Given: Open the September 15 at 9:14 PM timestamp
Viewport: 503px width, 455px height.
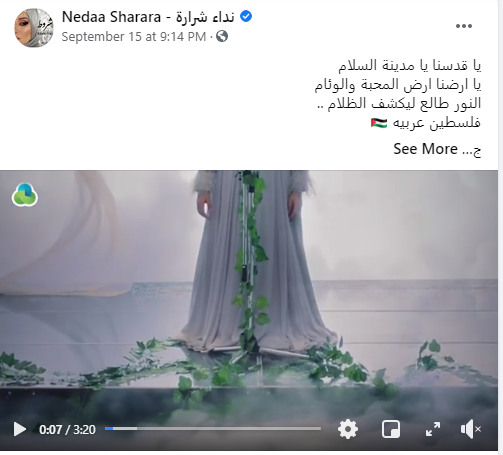Looking at the screenshot, I should [134, 37].
